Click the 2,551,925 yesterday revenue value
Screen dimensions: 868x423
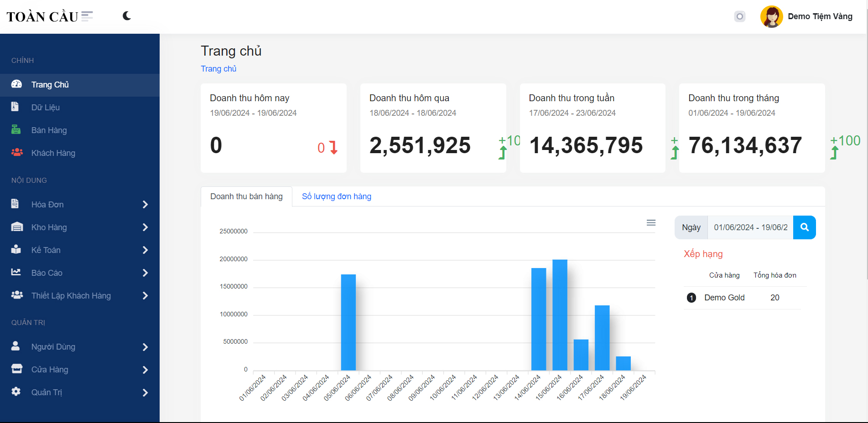pyautogui.click(x=420, y=145)
